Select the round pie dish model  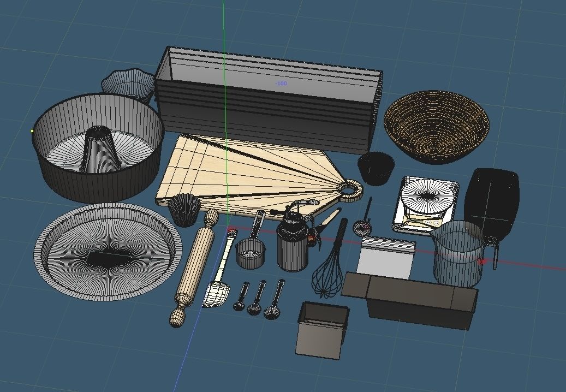108,252
